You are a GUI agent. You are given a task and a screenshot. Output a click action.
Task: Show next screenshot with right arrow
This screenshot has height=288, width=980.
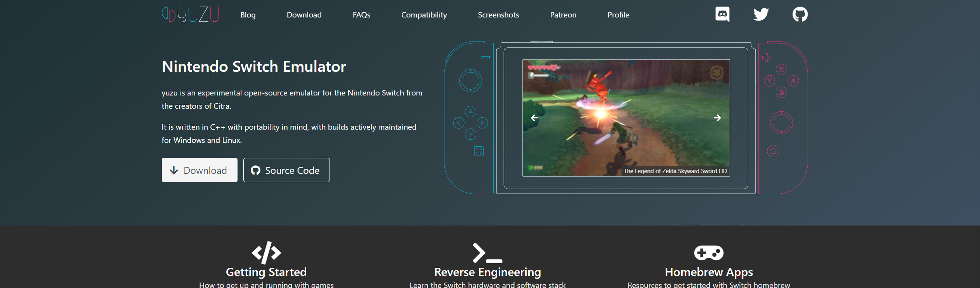pos(717,118)
